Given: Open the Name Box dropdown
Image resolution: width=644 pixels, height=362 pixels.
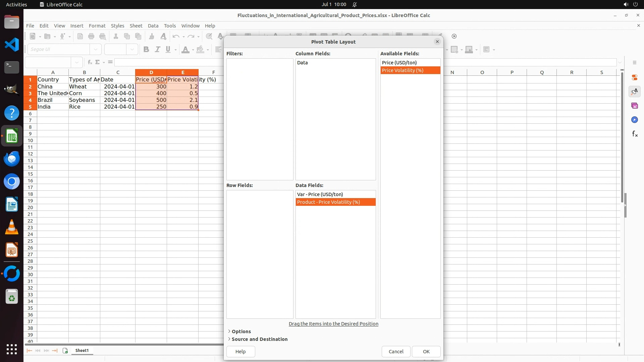Looking at the screenshot, I should (77, 62).
